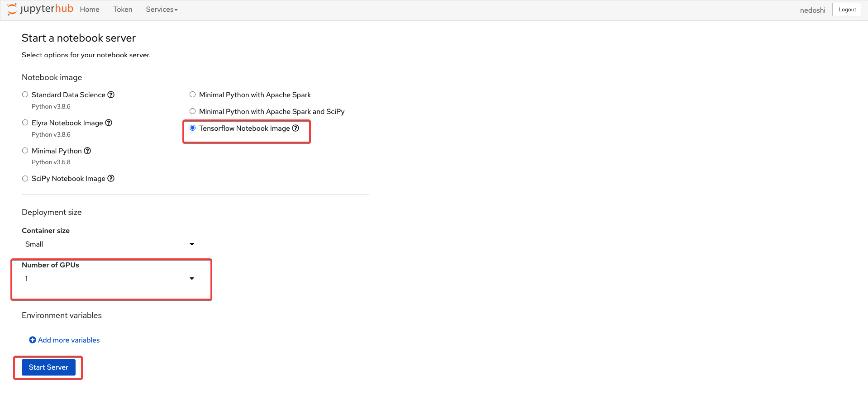Open the Services dropdown menu
This screenshot has height=414, width=868.
tap(162, 10)
